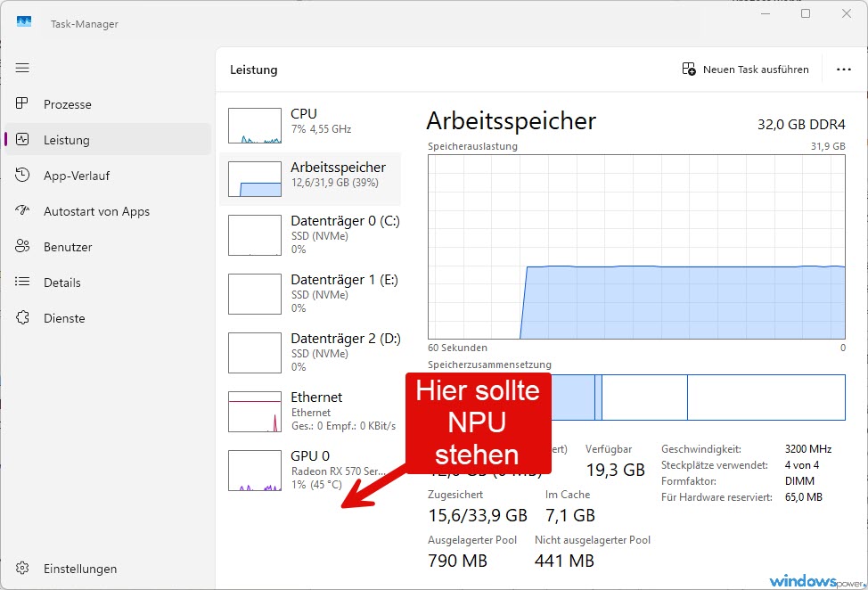Select GPU 0 Radeon RX 570 entry
Image resolution: width=868 pixels, height=590 pixels.
pyautogui.click(x=310, y=471)
